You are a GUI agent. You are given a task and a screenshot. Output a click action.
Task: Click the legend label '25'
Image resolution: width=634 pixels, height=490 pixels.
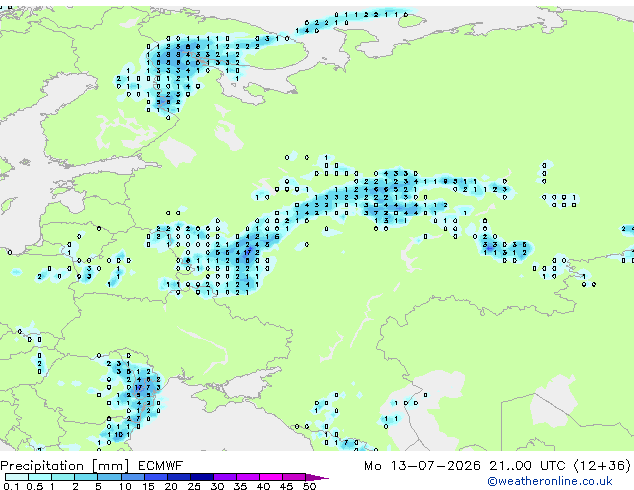pos(194,486)
